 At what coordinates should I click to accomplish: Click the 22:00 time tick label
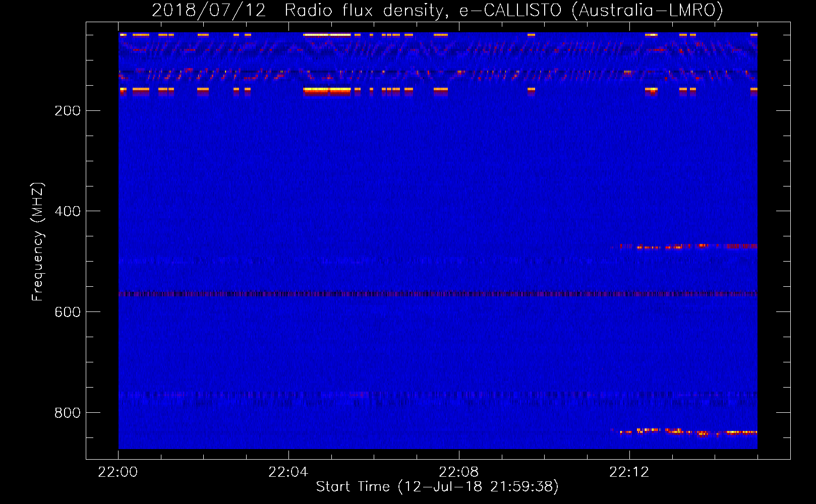coord(118,472)
